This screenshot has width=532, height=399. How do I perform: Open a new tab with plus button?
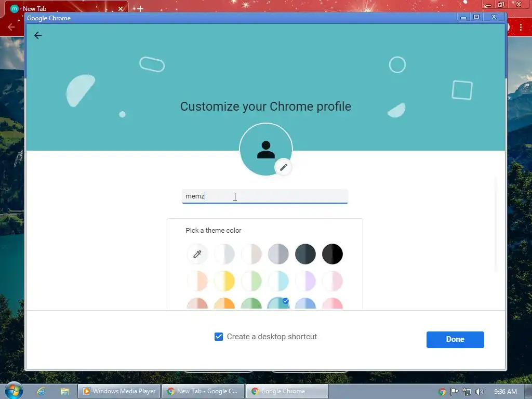[x=140, y=9]
